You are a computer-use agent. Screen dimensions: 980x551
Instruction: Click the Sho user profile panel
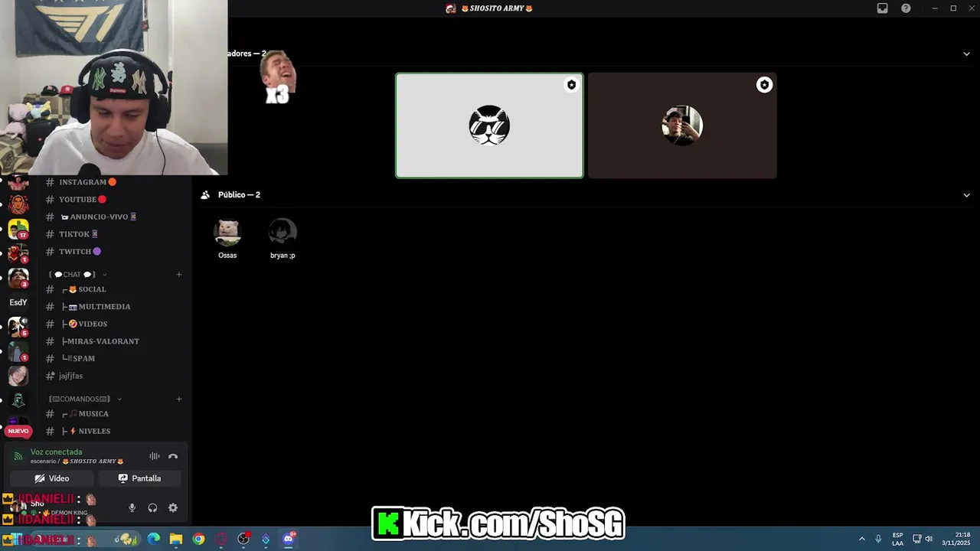(x=61, y=507)
